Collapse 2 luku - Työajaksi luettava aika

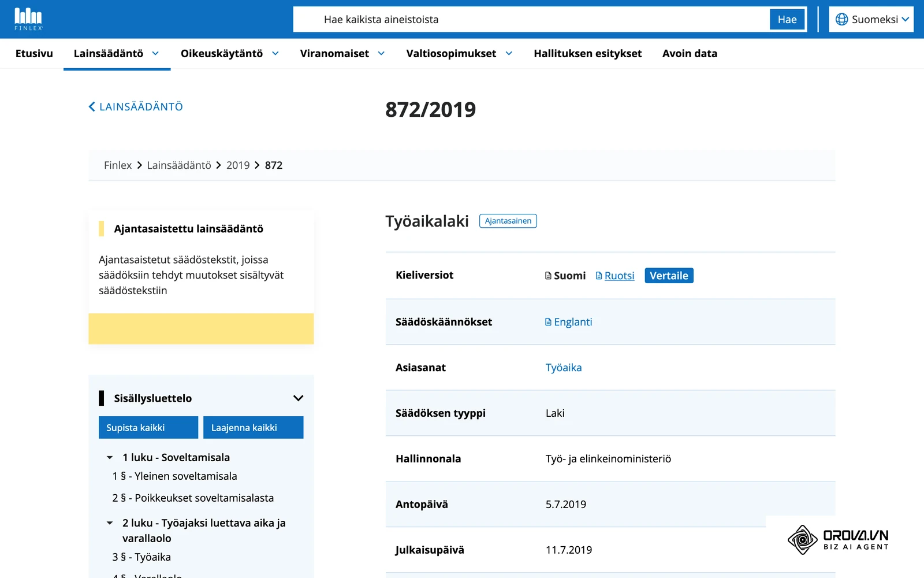click(110, 523)
